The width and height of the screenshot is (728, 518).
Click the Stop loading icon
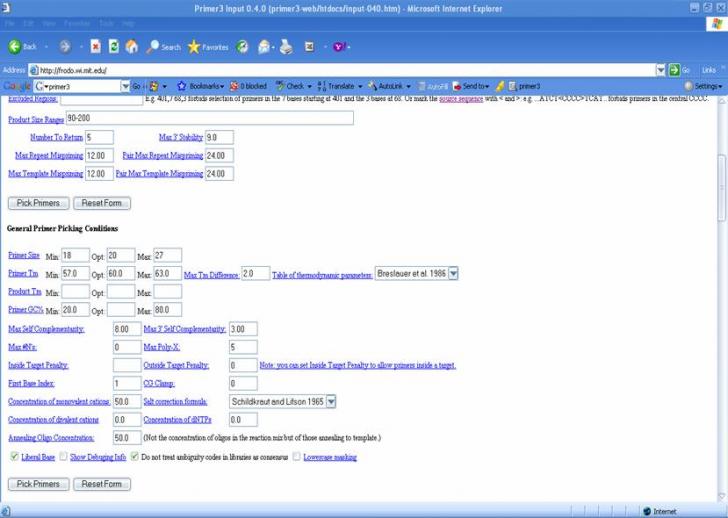pos(94,47)
